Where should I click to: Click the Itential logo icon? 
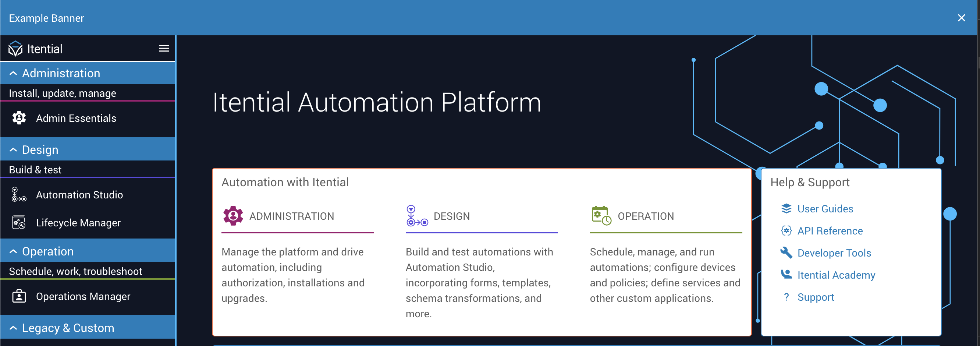click(x=15, y=49)
